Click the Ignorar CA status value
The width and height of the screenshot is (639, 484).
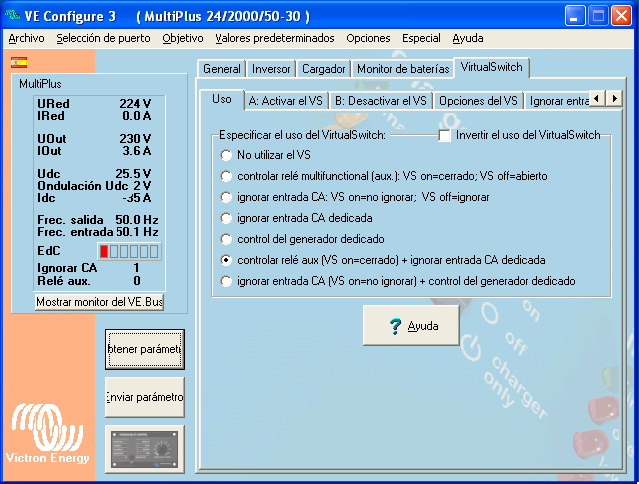pos(136,268)
